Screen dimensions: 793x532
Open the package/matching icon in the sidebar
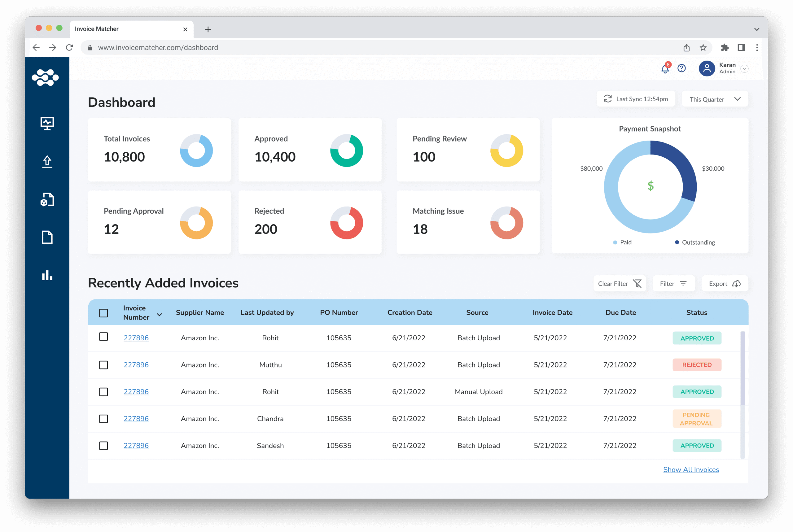47,200
